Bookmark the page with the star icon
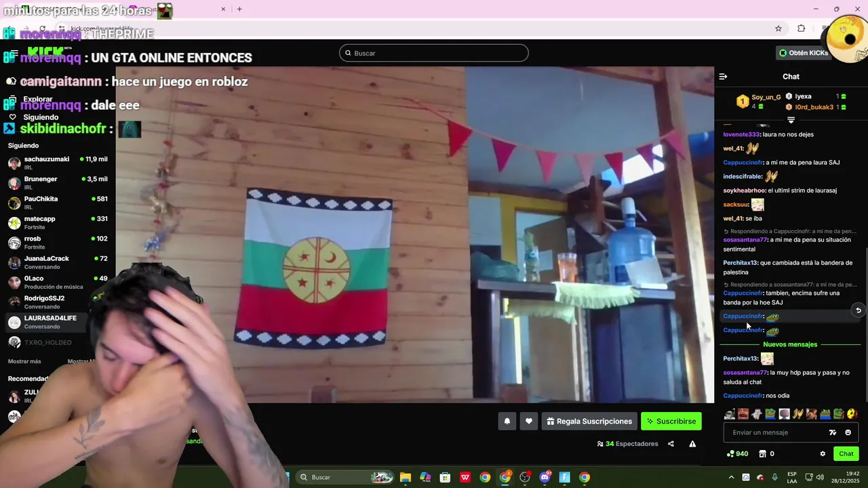The height and width of the screenshot is (488, 868). [778, 28]
